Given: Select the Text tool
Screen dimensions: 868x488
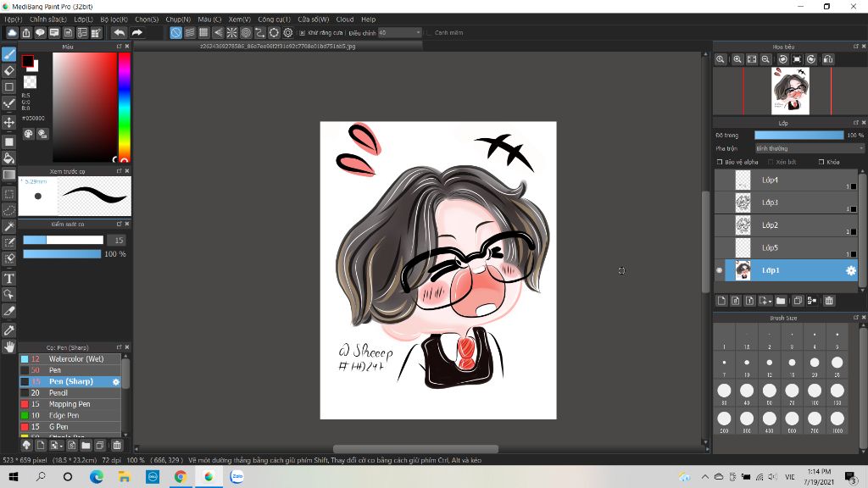Looking at the screenshot, I should point(8,278).
